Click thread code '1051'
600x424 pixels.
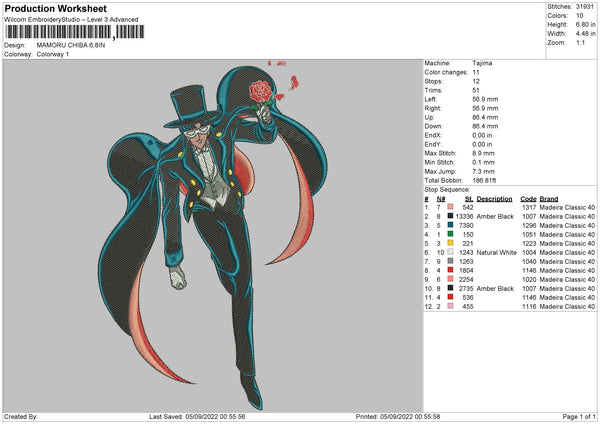point(529,235)
